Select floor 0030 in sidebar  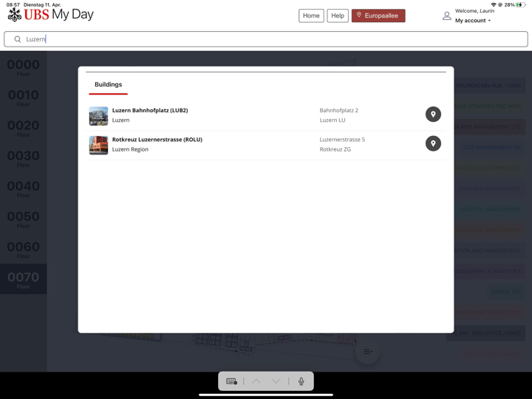[23, 157]
